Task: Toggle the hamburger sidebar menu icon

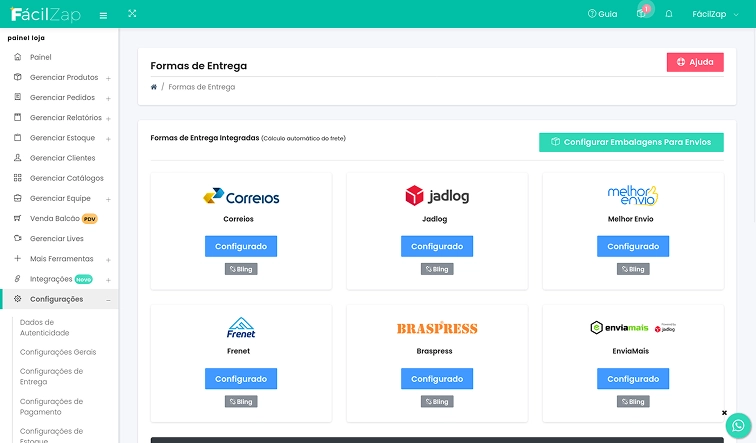Action: (103, 15)
